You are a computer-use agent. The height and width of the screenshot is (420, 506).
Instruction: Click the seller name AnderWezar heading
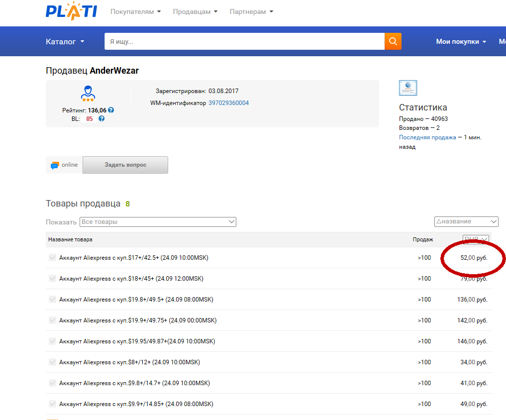[x=114, y=71]
